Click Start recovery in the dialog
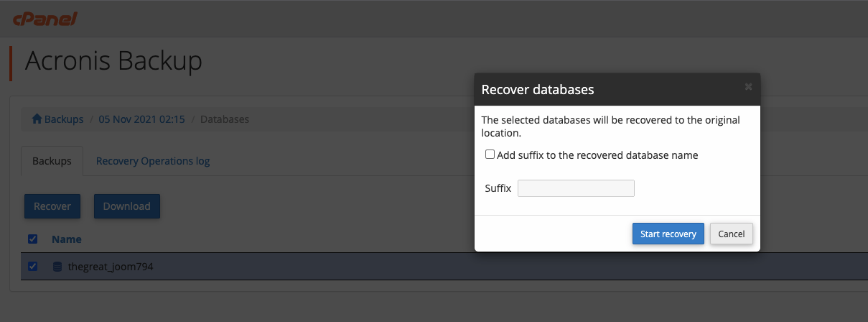Image resolution: width=868 pixels, height=322 pixels. click(x=668, y=234)
